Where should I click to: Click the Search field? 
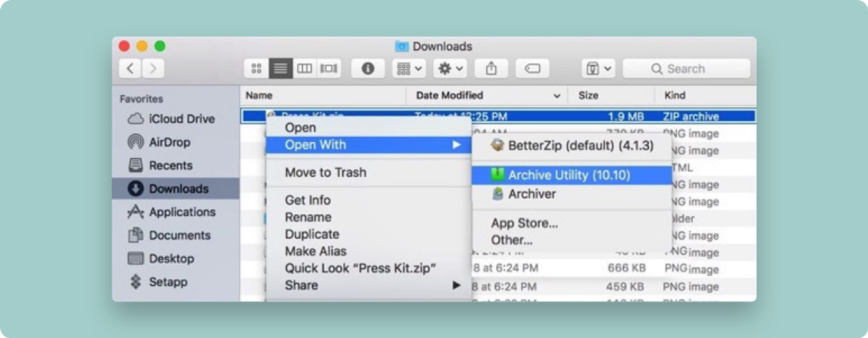686,69
